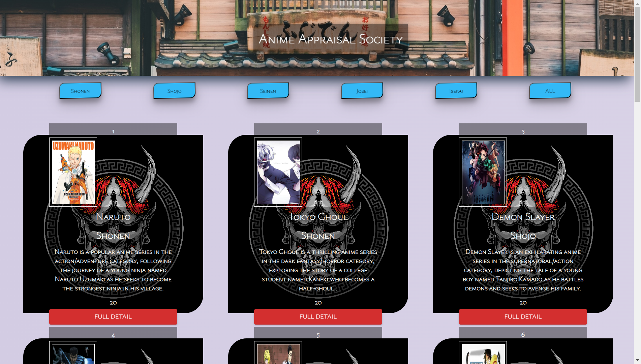Click the scrollbar down arrow
This screenshot has height=364, width=641.
tap(637, 360)
